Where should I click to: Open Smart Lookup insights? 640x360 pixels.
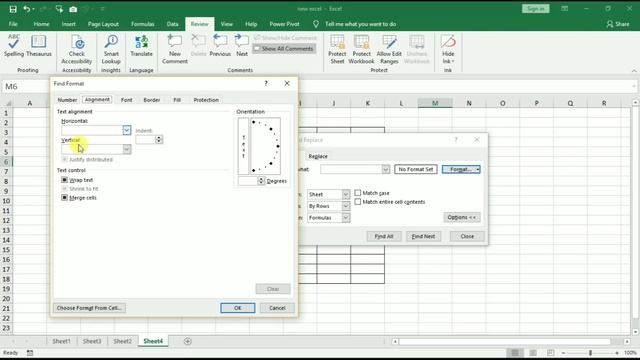coord(111,49)
